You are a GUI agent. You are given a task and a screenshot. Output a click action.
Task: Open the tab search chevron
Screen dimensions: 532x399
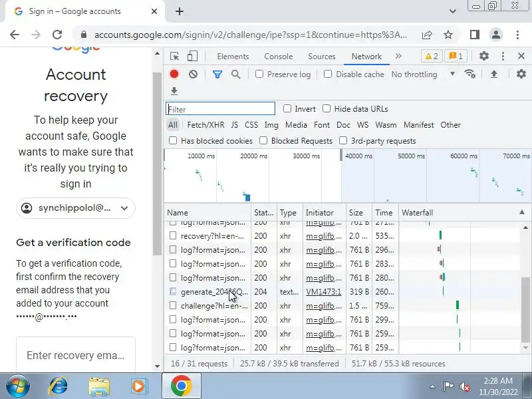pos(453,11)
